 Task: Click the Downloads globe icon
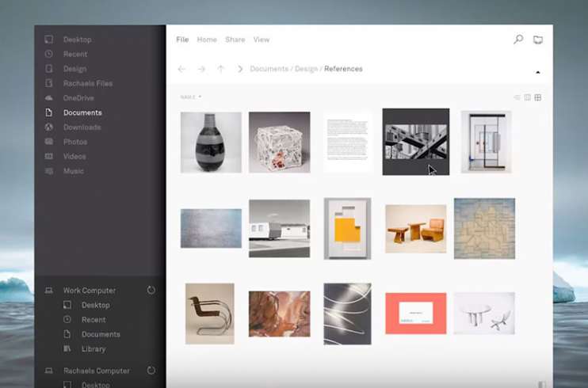tap(49, 127)
